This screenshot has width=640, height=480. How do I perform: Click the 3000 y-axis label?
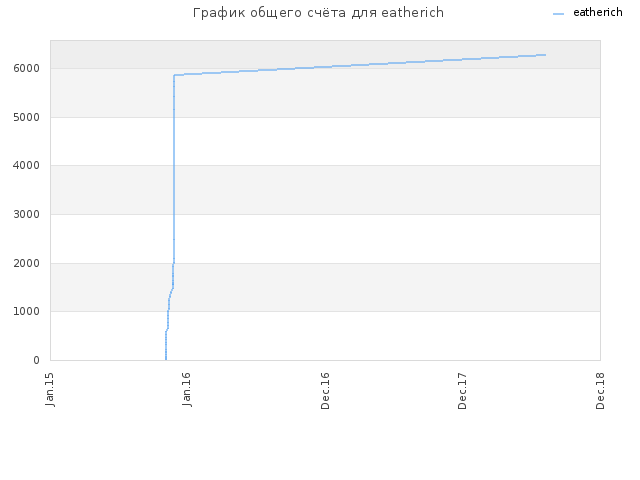pyautogui.click(x=27, y=214)
